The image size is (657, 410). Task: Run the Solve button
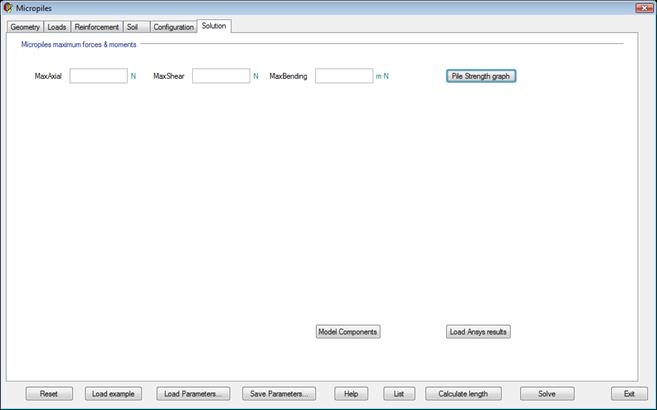pos(547,394)
